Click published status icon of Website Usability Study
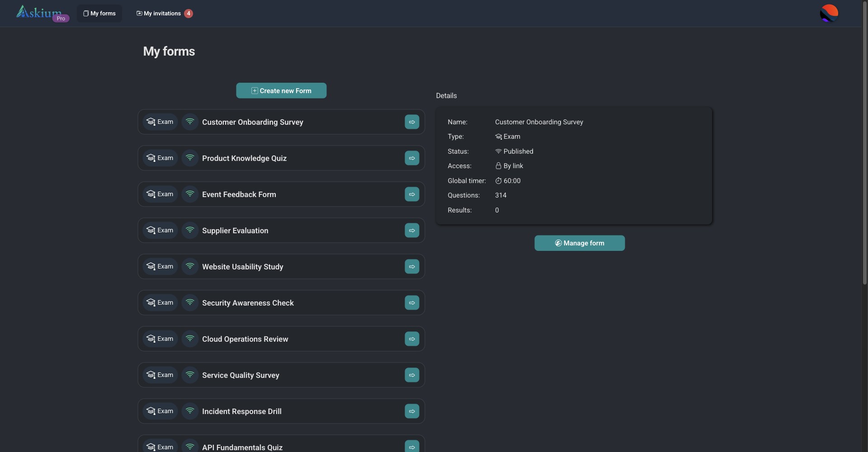 190,266
